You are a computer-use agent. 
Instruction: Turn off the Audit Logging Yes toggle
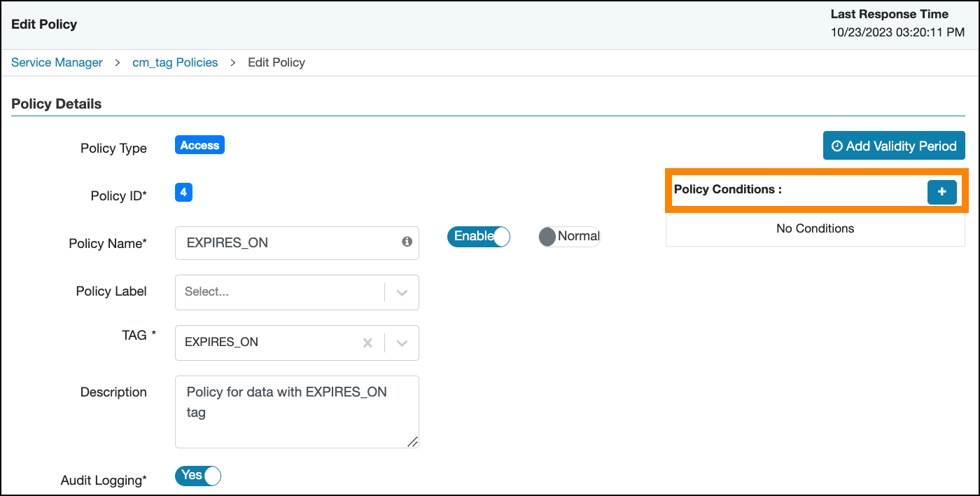(x=197, y=476)
